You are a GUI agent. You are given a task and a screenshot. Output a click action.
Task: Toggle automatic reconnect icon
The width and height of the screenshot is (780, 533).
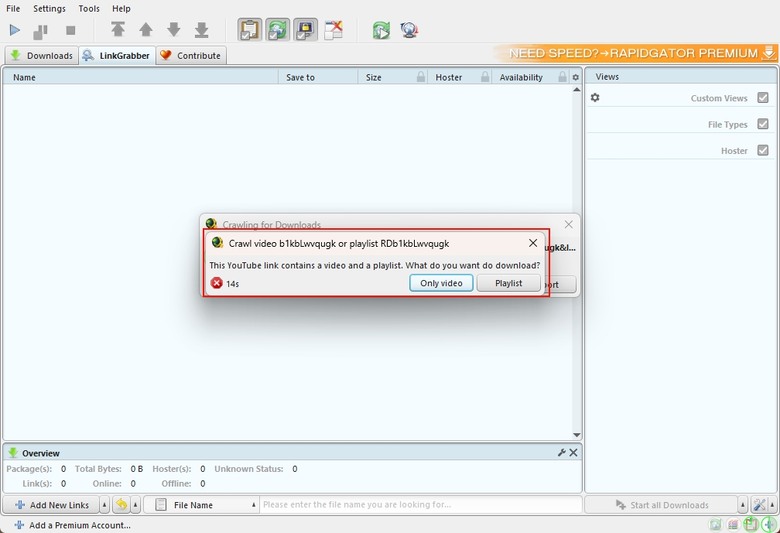pos(278,30)
